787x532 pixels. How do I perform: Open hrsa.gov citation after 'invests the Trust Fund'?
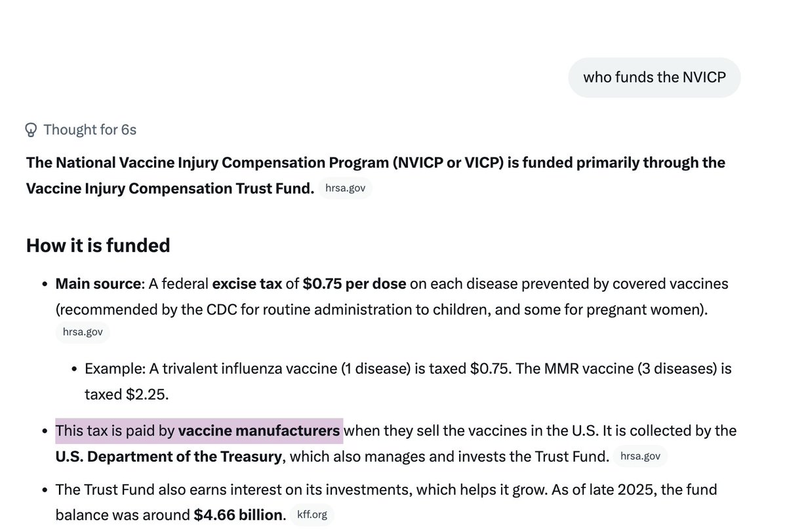640,456
